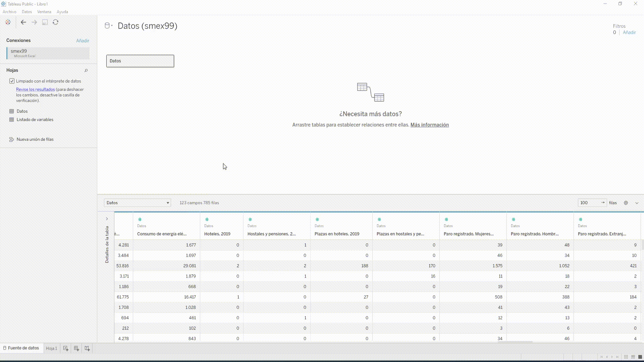This screenshot has height=362, width=644.
Task: Create a new dashboard from the bottom bar icon
Action: (x=76, y=348)
